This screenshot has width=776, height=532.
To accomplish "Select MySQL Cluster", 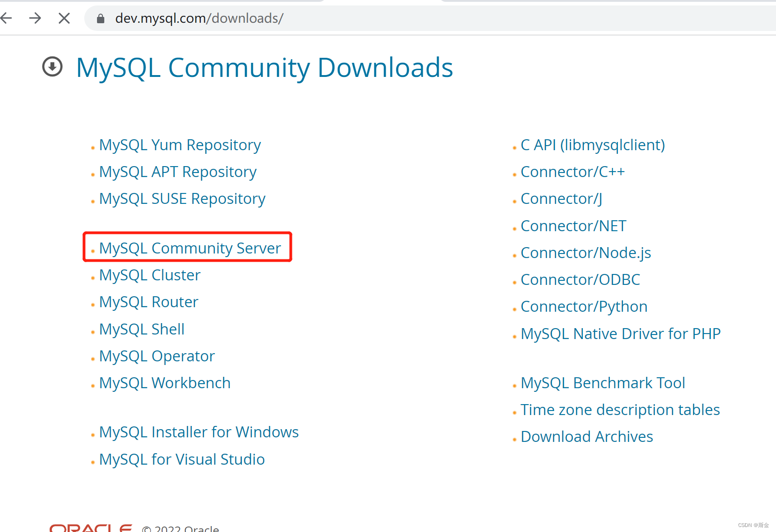I will (149, 275).
